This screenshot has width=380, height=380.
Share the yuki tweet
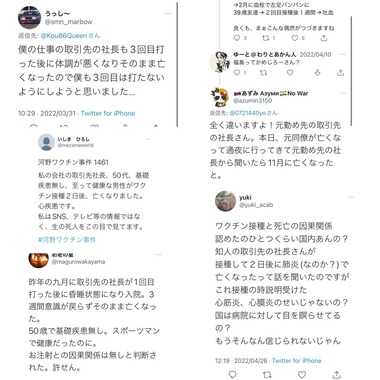coord(337,375)
